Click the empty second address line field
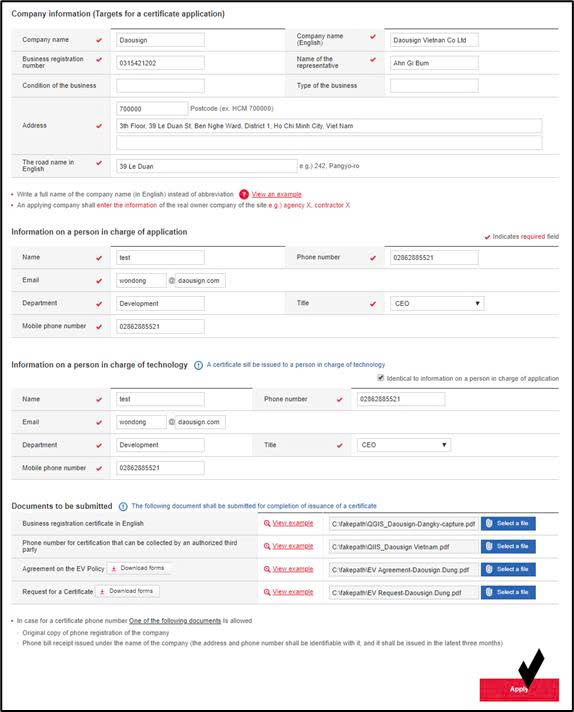Image resolution: width=574 pixels, height=712 pixels. [329, 143]
